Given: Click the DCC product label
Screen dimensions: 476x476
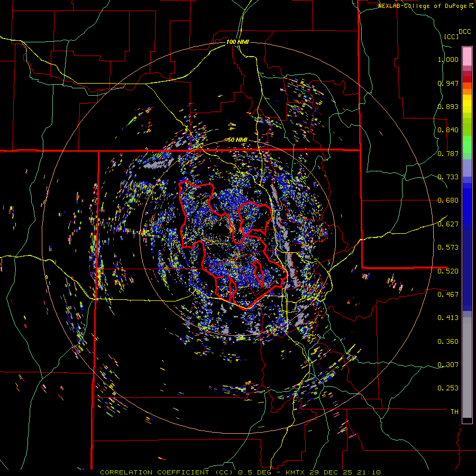Looking at the screenshot, I should pos(464,32).
